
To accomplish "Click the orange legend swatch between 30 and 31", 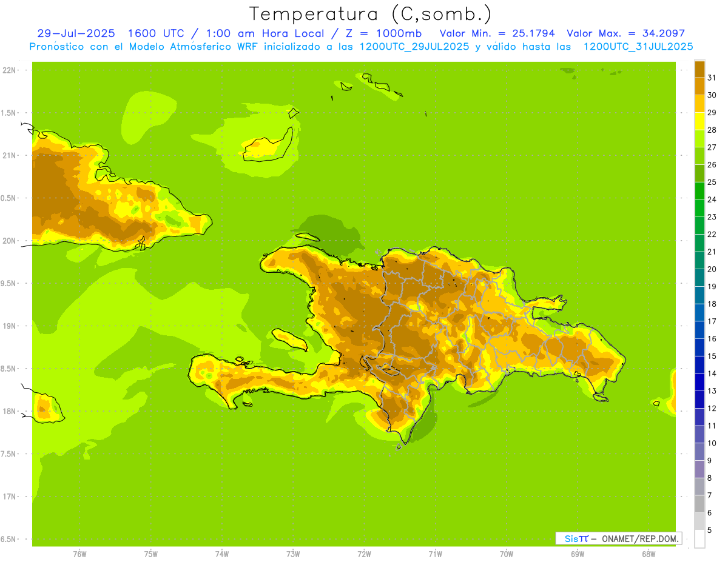I will (699, 86).
